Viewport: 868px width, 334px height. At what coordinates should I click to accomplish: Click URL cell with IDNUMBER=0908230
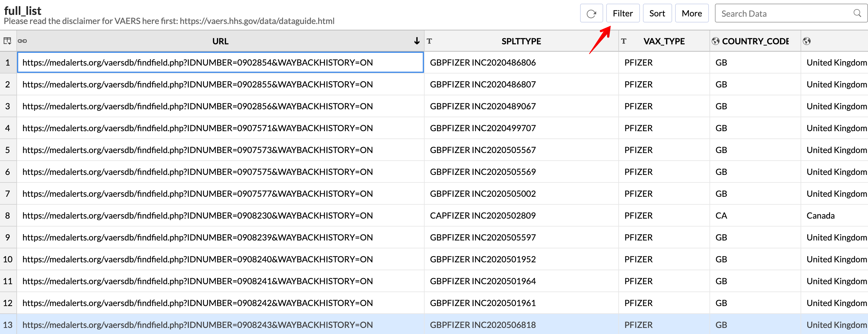click(x=220, y=215)
